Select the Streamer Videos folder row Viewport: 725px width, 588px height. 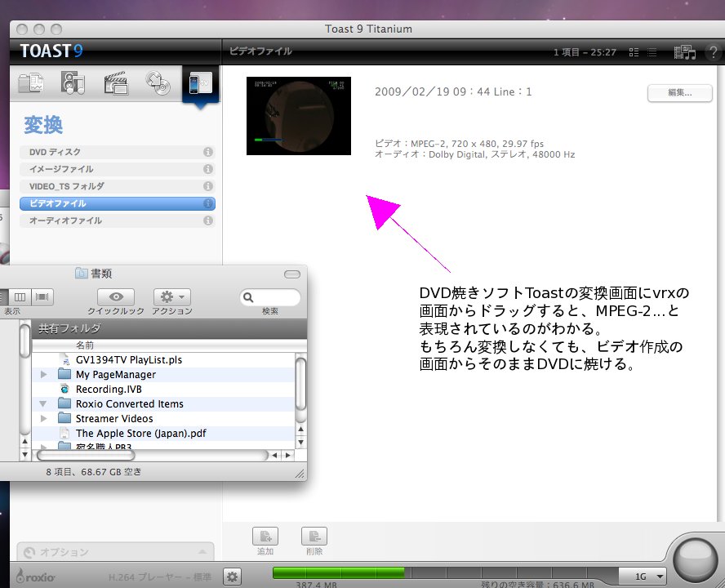pyautogui.click(x=163, y=419)
